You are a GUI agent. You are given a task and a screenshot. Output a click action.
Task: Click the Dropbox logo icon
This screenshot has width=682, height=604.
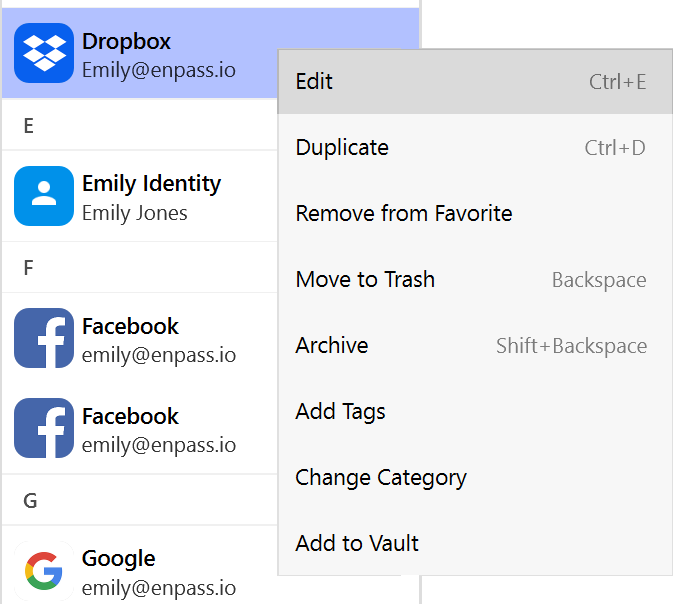point(44,53)
